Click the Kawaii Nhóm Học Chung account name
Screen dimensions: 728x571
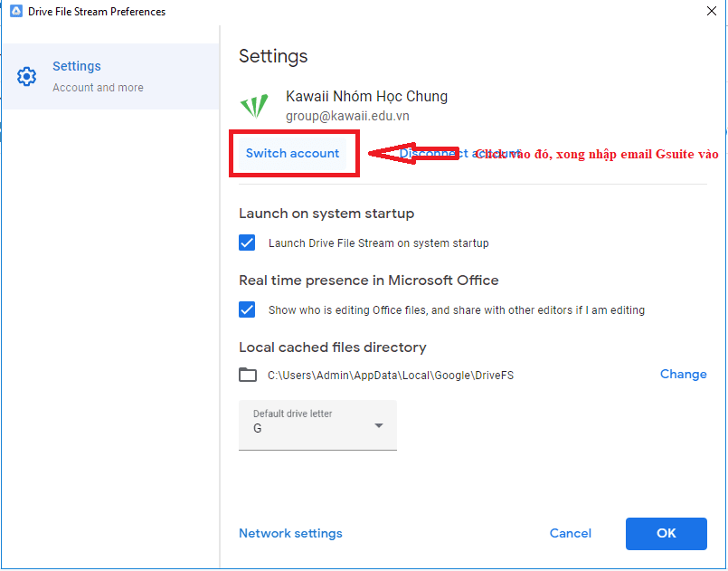pyautogui.click(x=367, y=96)
